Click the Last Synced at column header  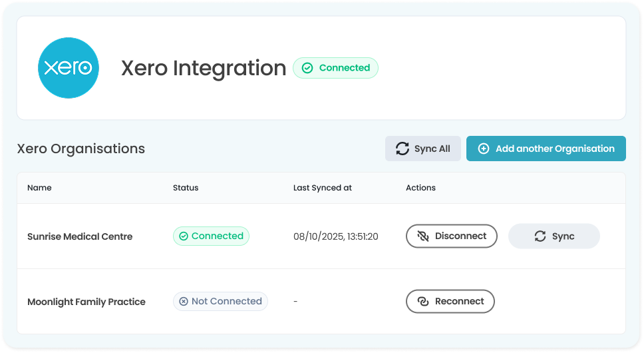[323, 188]
